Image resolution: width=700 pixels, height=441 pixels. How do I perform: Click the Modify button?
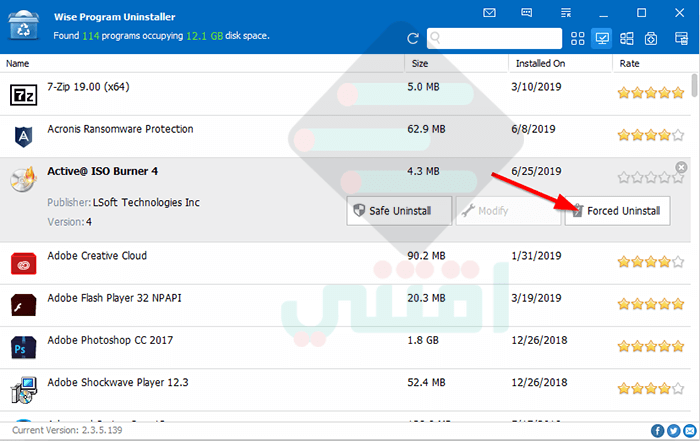tap(508, 211)
